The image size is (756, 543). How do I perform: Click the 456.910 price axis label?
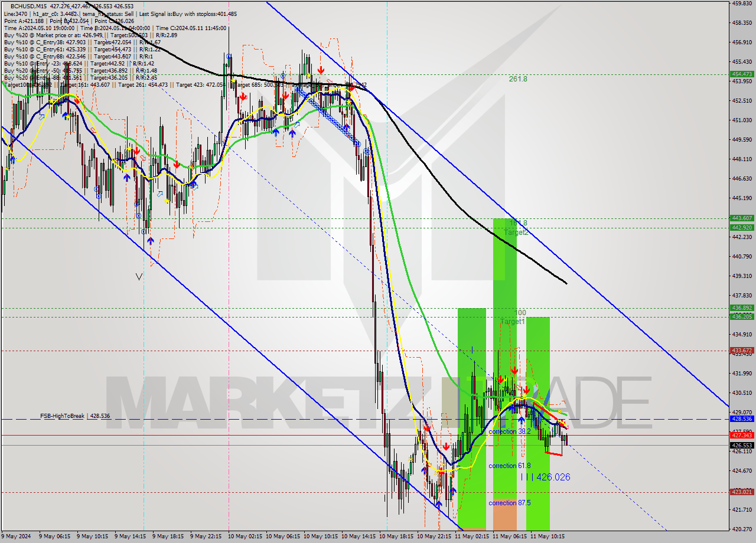pos(742,42)
